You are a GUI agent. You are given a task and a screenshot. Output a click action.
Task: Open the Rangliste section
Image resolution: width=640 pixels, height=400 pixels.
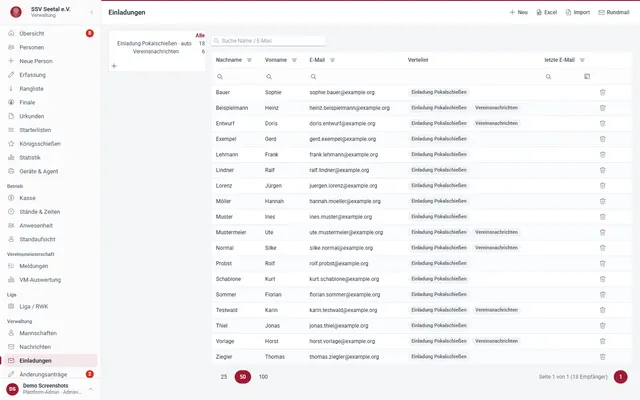point(50,89)
